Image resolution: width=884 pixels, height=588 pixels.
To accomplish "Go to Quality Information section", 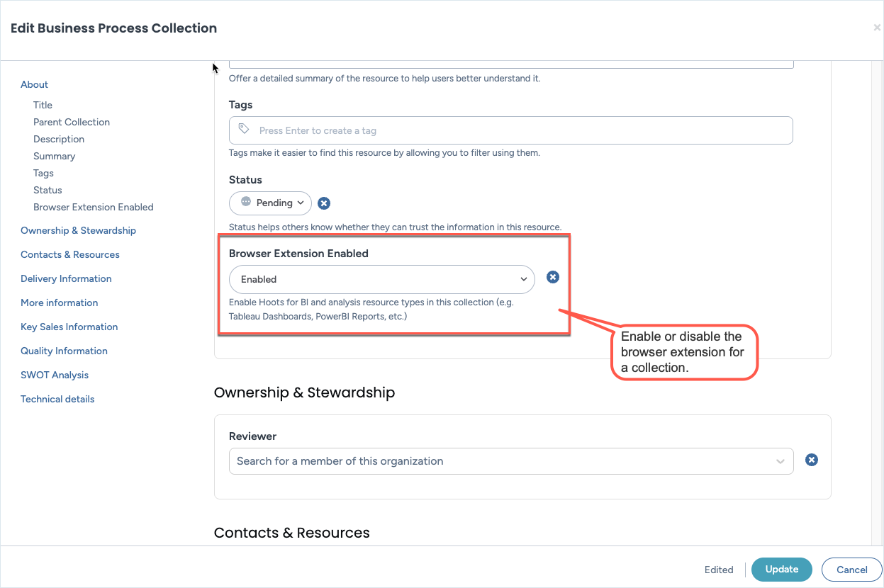I will pos(64,351).
